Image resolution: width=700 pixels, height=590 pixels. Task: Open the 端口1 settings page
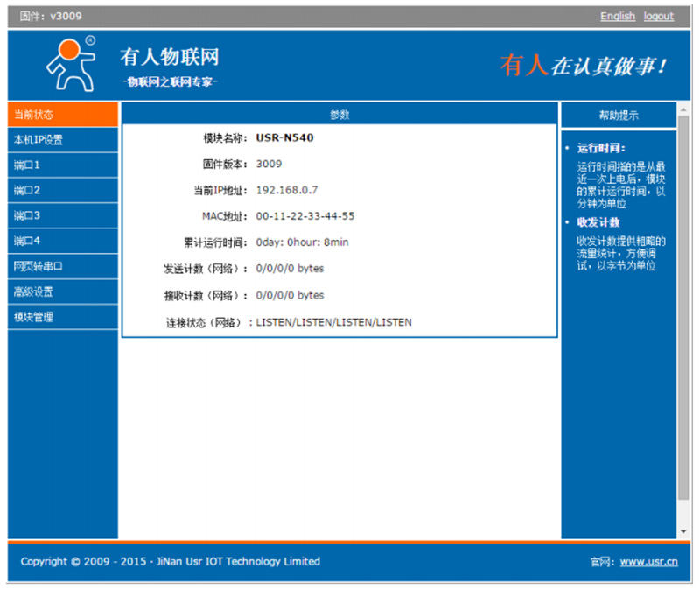[63, 165]
